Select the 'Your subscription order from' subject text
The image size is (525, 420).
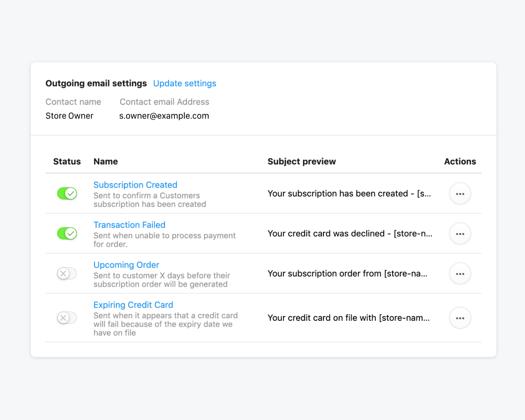pos(348,274)
